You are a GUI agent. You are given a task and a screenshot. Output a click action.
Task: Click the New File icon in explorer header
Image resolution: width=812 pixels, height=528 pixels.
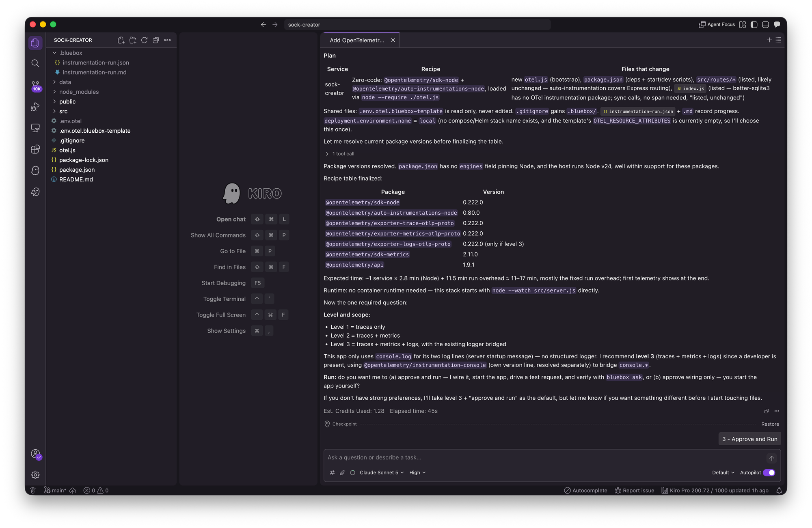pos(121,40)
